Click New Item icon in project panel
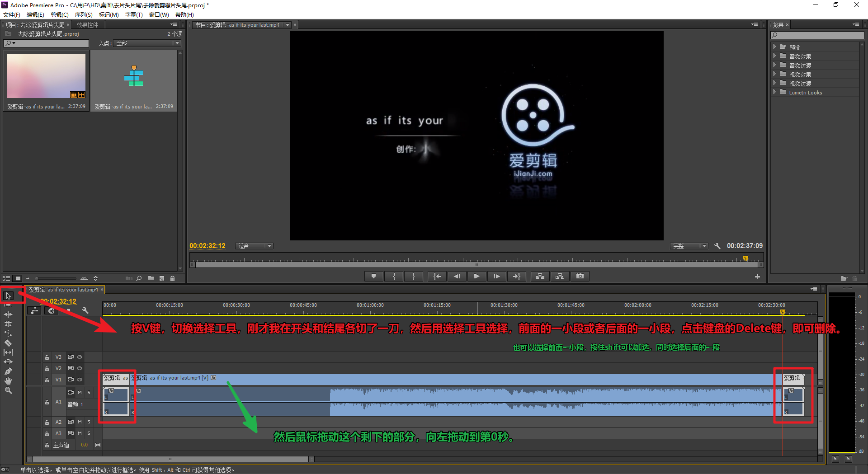 pyautogui.click(x=162, y=278)
